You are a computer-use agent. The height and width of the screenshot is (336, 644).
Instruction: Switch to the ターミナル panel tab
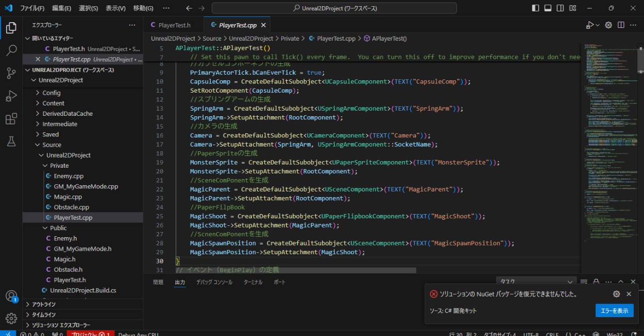point(252,282)
